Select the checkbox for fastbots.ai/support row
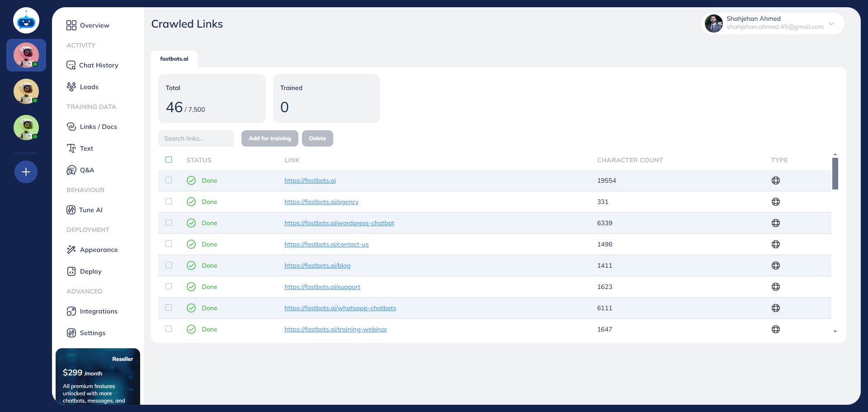Screen dimensions: 868x412 tap(169, 286)
